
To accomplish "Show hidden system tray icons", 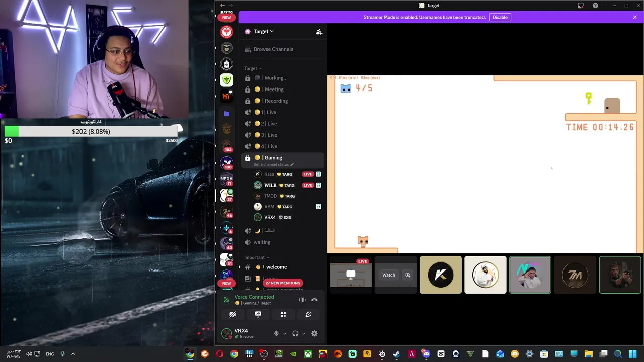I will pos(73,354).
